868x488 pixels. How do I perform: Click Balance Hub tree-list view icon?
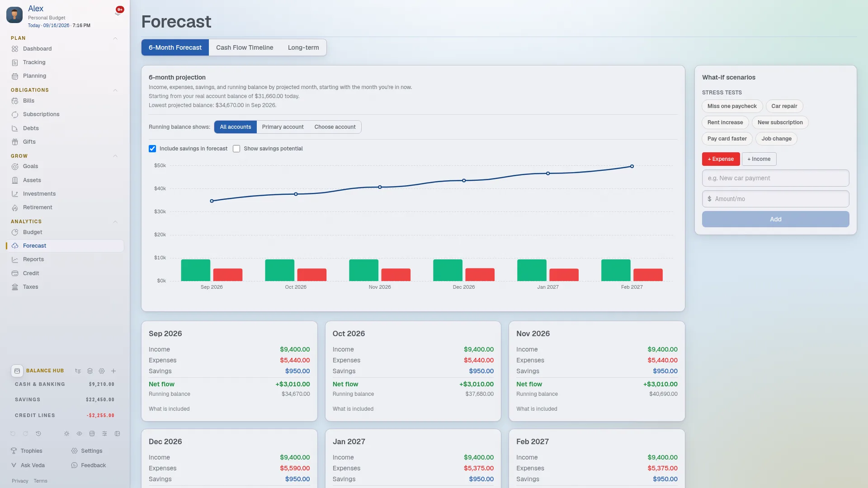click(x=78, y=371)
